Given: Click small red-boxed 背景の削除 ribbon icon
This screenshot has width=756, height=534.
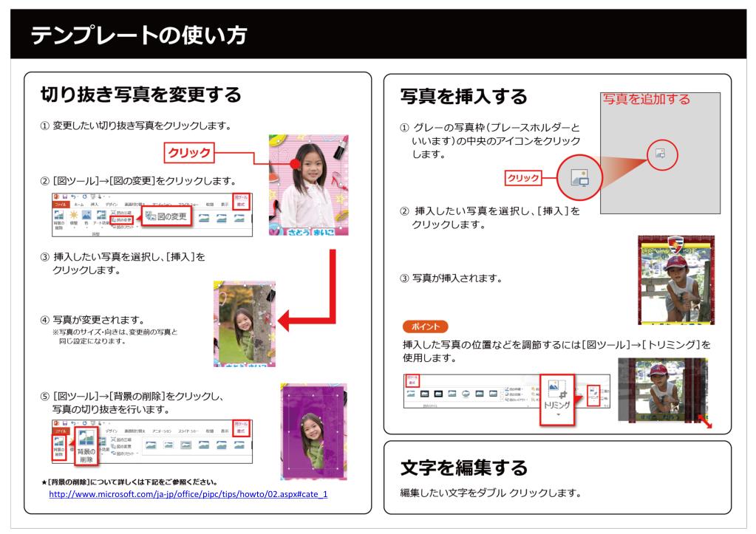Looking at the screenshot, I should pyautogui.click(x=59, y=447).
